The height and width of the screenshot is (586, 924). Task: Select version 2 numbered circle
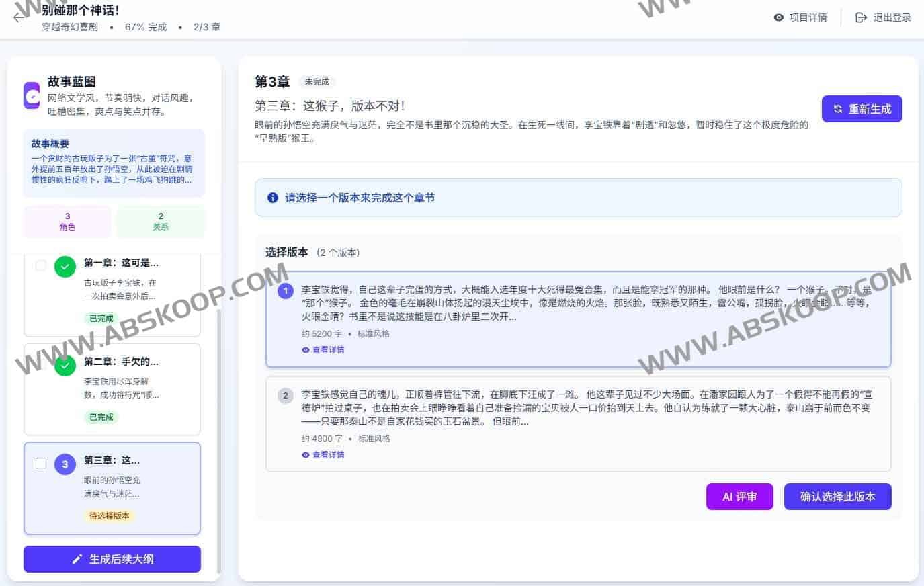(x=286, y=395)
